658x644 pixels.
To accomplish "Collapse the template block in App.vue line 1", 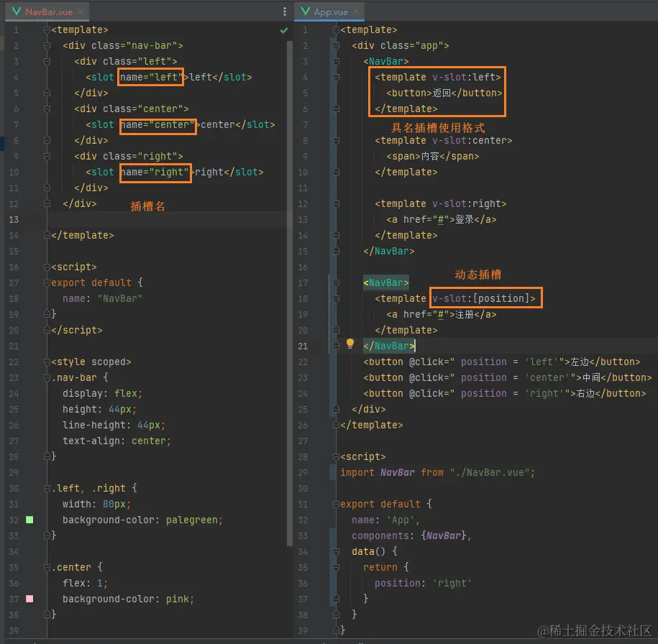I will click(x=336, y=29).
